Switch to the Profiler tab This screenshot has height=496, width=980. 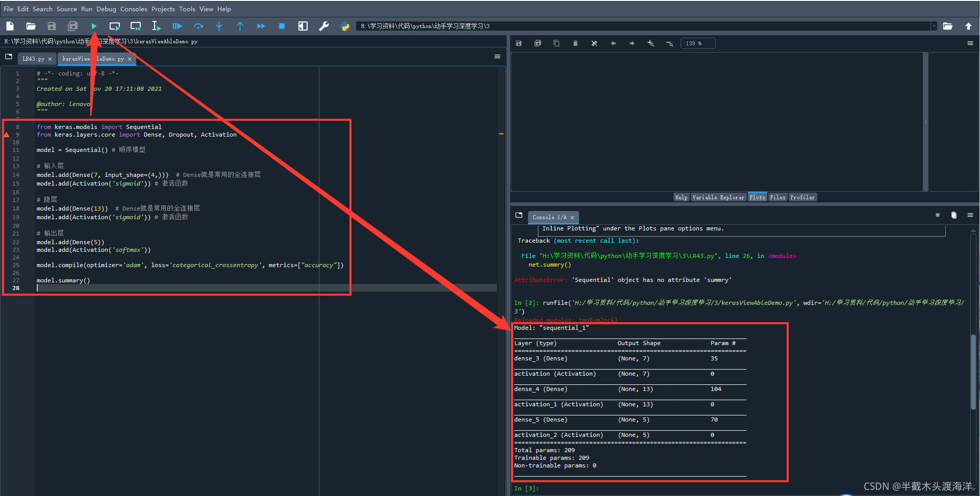pyautogui.click(x=802, y=197)
